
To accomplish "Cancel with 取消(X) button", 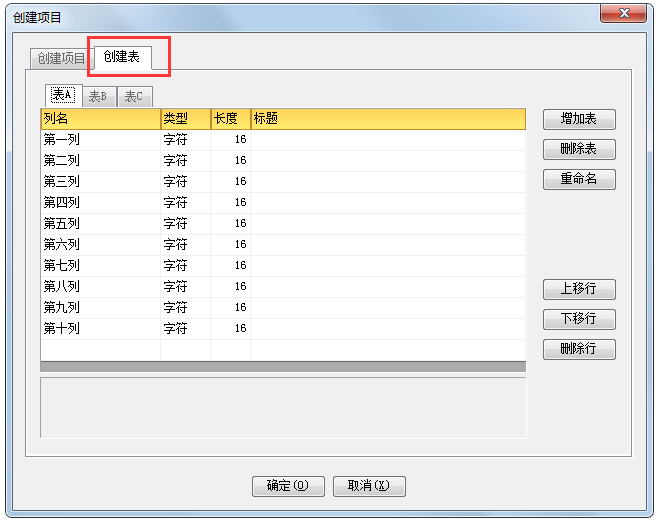I will tap(369, 486).
